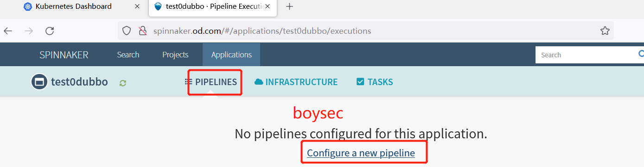Open the INFRASTRUCTURE section
644x167 pixels.
pos(296,82)
